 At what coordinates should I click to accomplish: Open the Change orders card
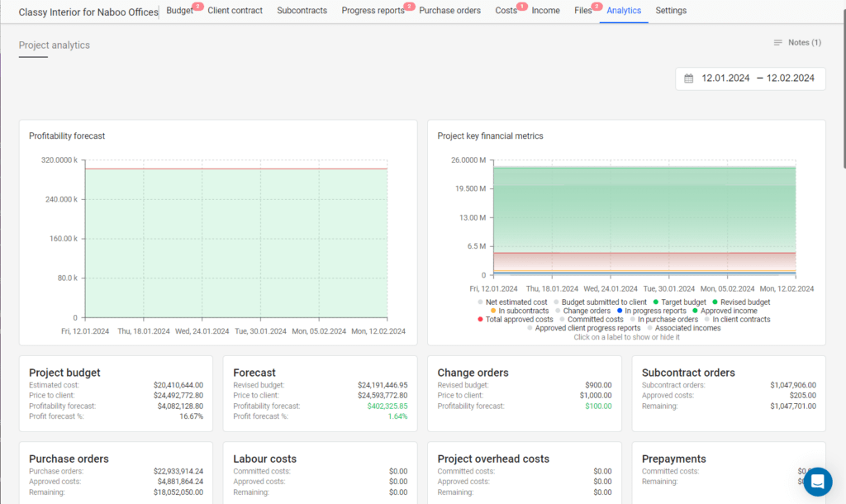coord(525,393)
